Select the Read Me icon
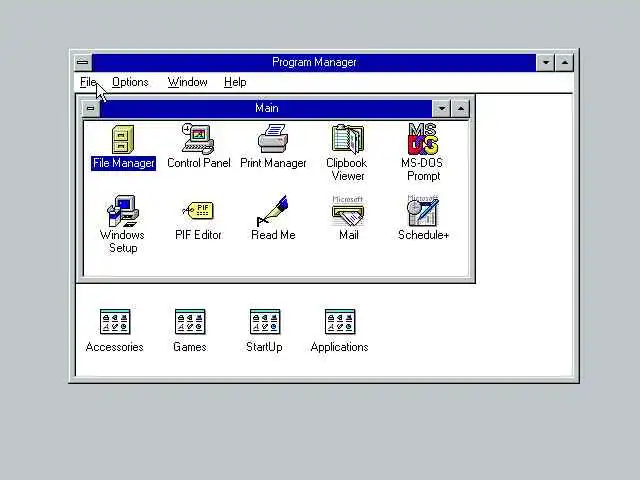The height and width of the screenshot is (480, 640). [x=273, y=211]
